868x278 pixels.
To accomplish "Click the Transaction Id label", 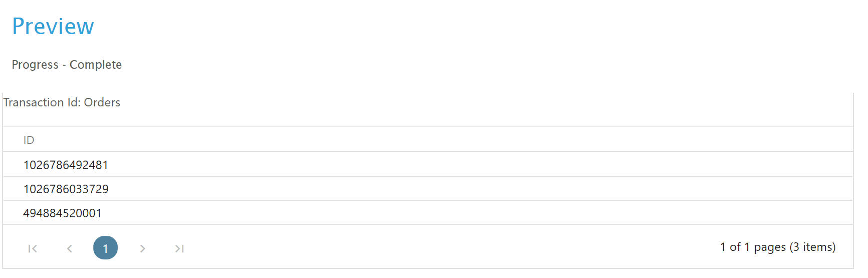I will point(42,102).
